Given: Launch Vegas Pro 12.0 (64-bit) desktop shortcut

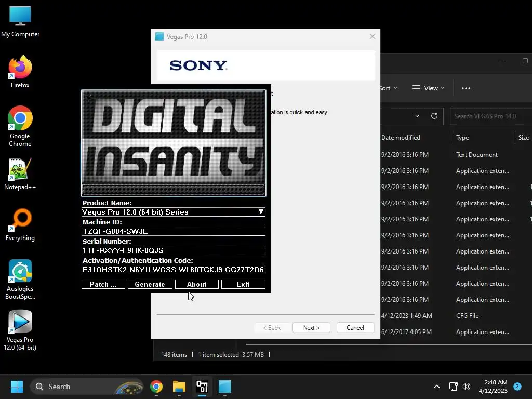Looking at the screenshot, I should [20, 330].
